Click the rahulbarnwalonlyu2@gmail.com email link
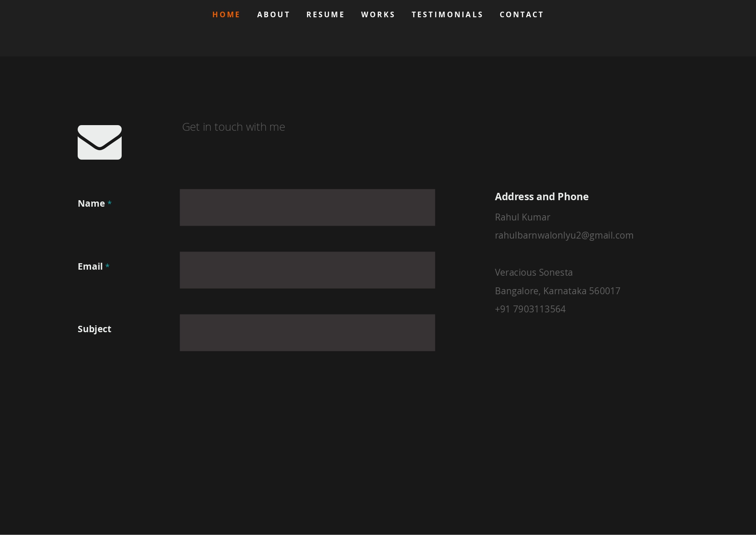This screenshot has width=756, height=535. click(x=564, y=235)
